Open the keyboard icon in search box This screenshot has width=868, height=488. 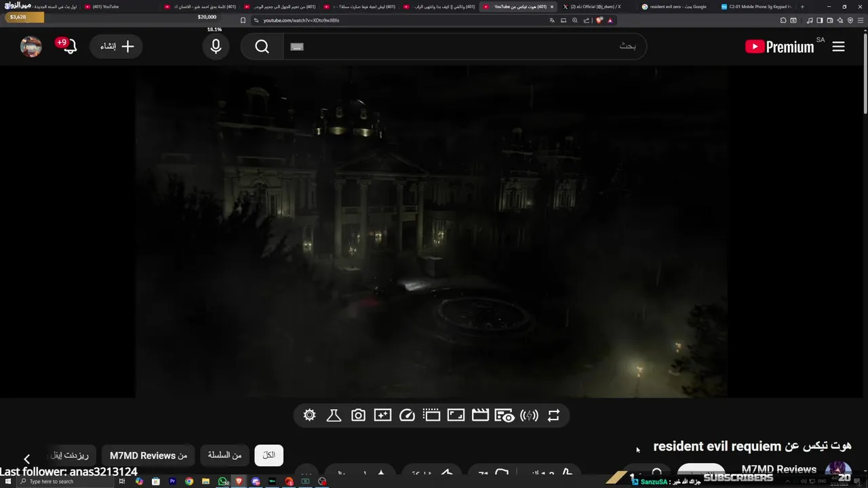pyautogui.click(x=297, y=47)
